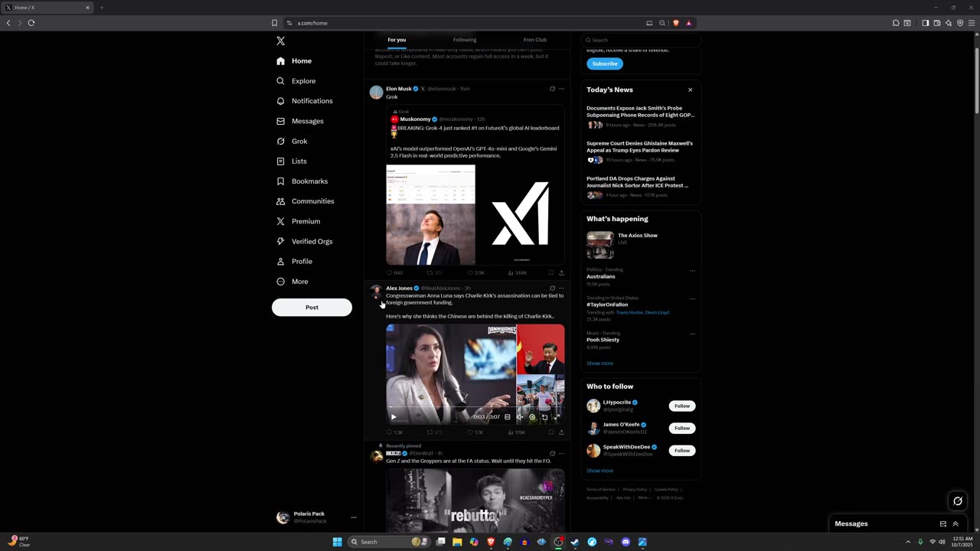Open Home from the sidebar

[294, 60]
